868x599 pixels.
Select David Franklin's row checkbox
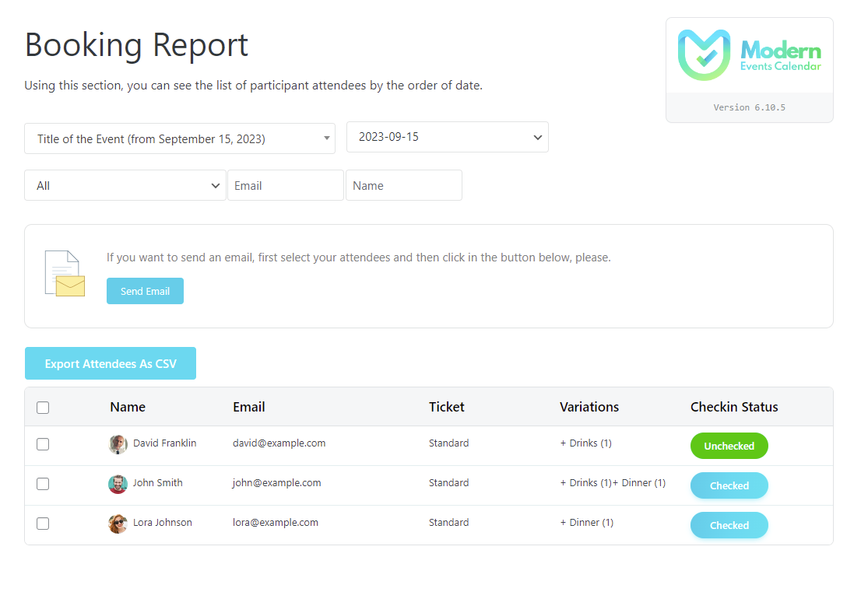43,444
